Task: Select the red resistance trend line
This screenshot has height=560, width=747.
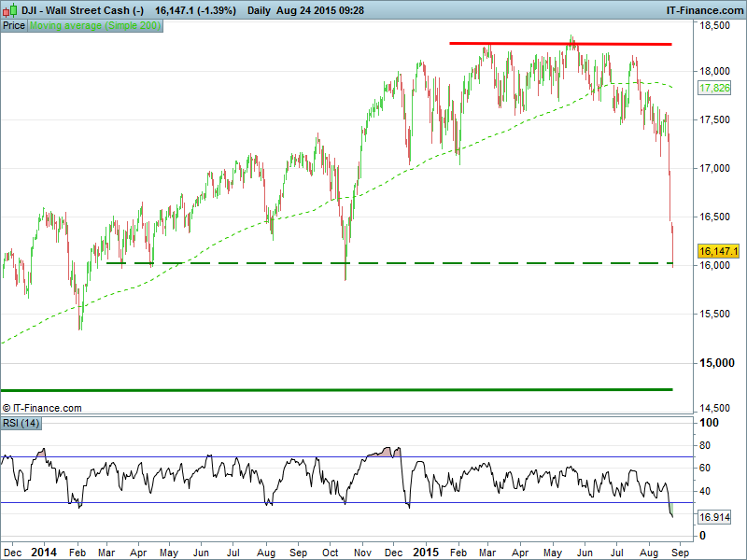Action: (x=560, y=44)
